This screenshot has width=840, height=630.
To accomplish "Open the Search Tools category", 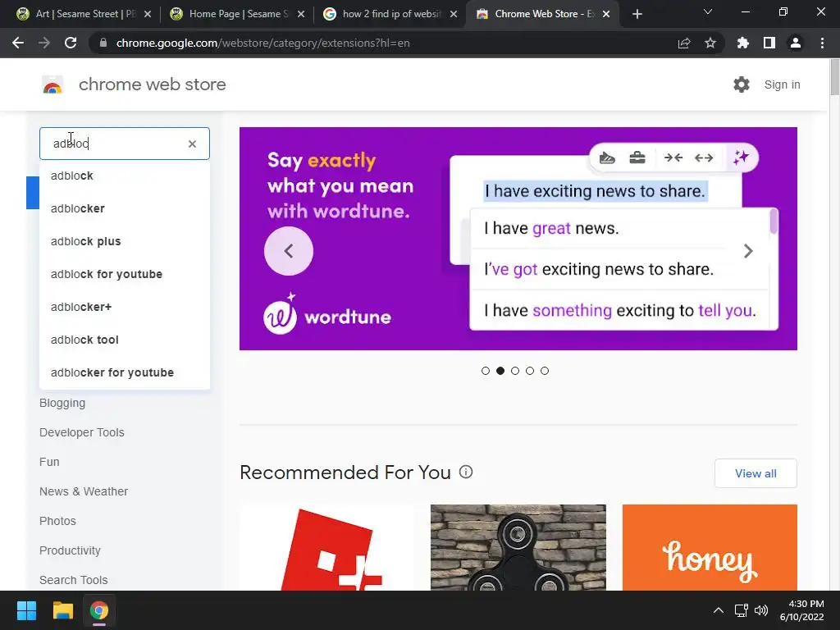I will tap(73, 580).
